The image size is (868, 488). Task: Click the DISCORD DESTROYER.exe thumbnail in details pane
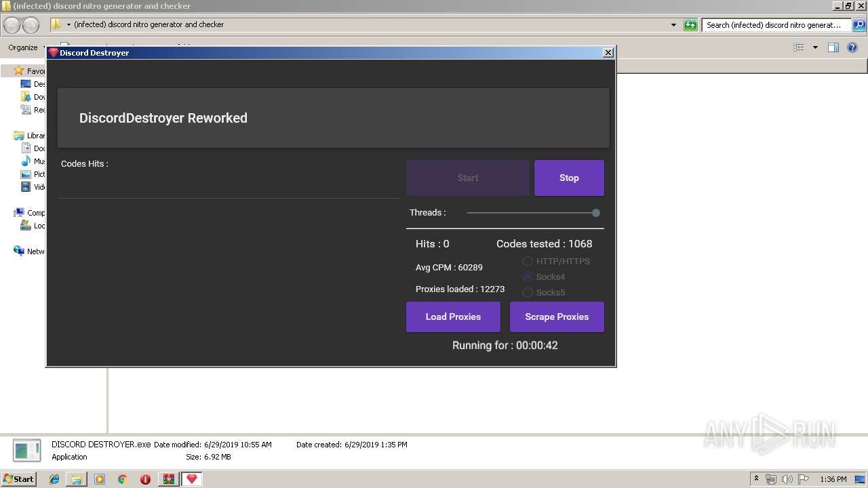point(27,451)
